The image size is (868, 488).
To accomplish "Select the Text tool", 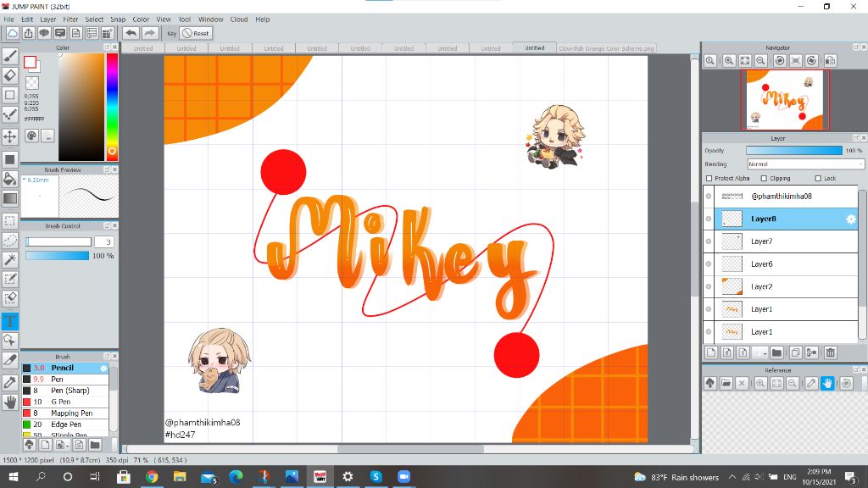I will click(10, 321).
